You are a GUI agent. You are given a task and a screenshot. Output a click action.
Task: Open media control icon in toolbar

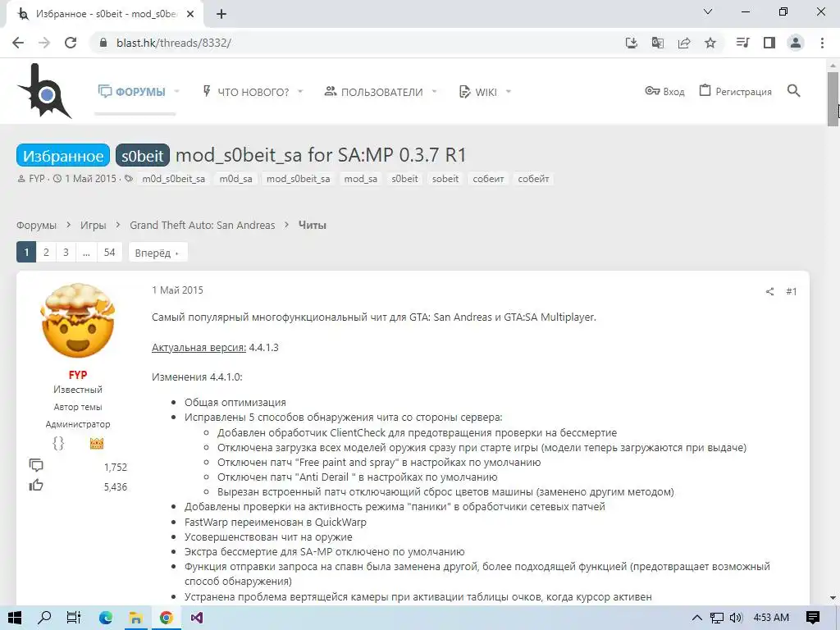[x=743, y=43]
